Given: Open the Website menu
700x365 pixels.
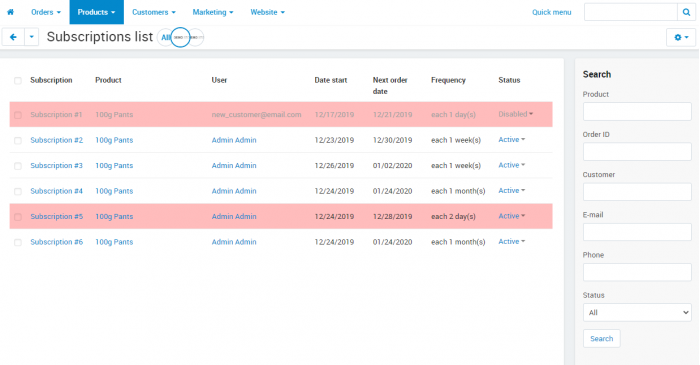Looking at the screenshot, I should tap(267, 12).
